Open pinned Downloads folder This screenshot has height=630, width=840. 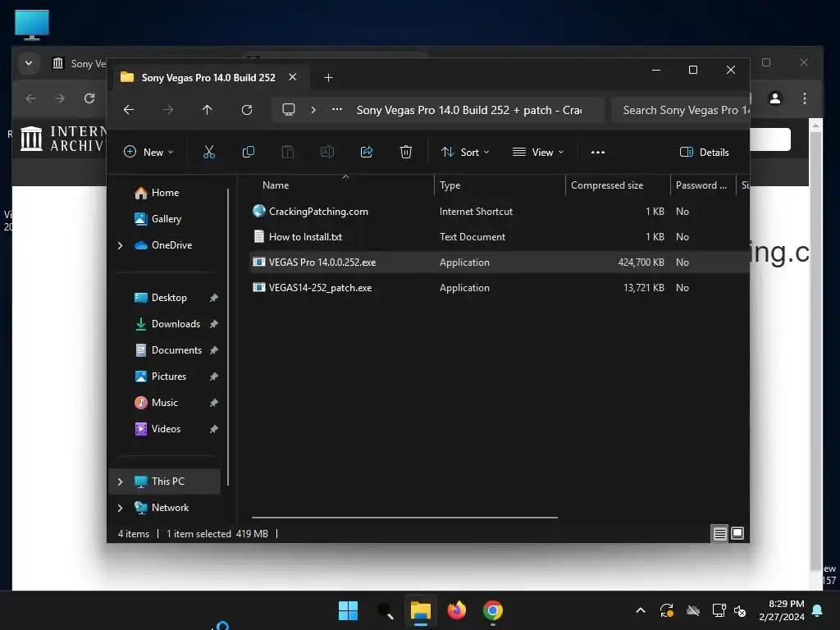click(x=176, y=324)
